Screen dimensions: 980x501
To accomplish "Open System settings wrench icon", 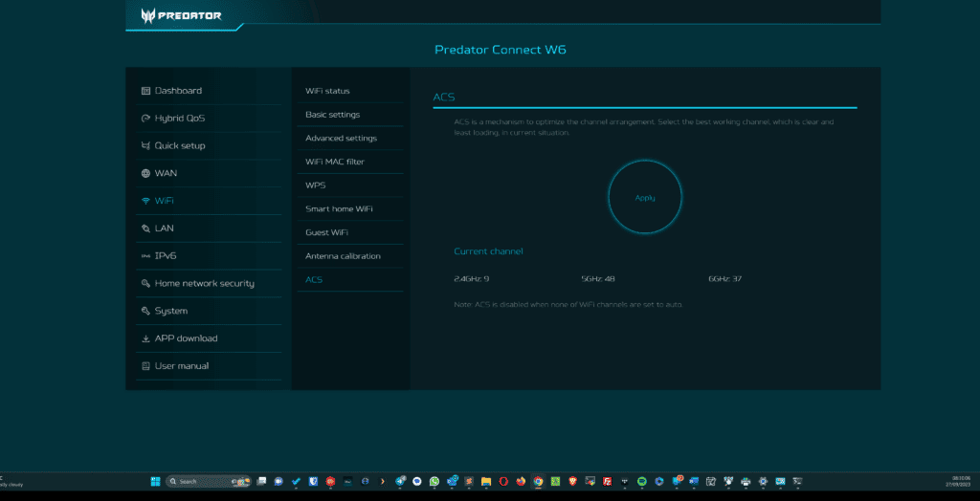I will click(145, 312).
